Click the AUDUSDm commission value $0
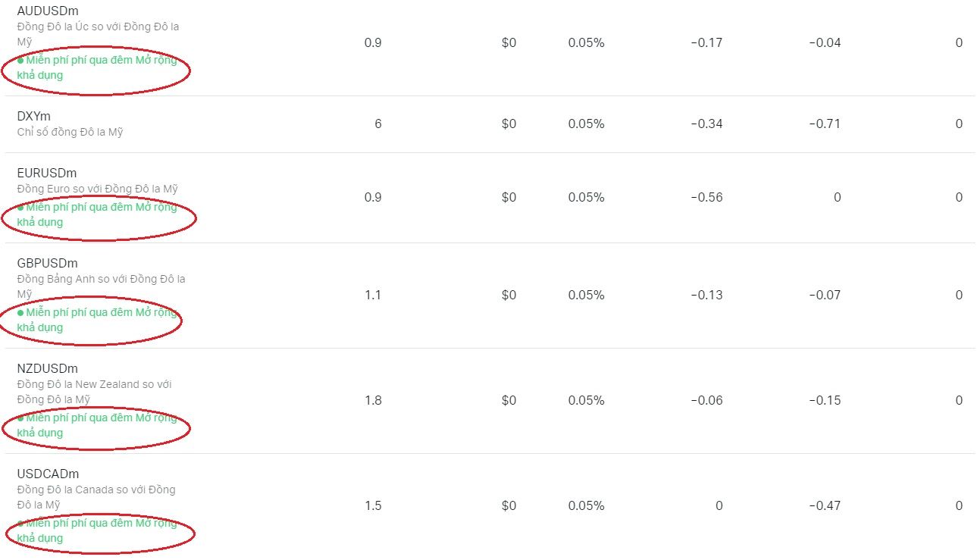Screen dimensions: 980x560 tap(509, 42)
